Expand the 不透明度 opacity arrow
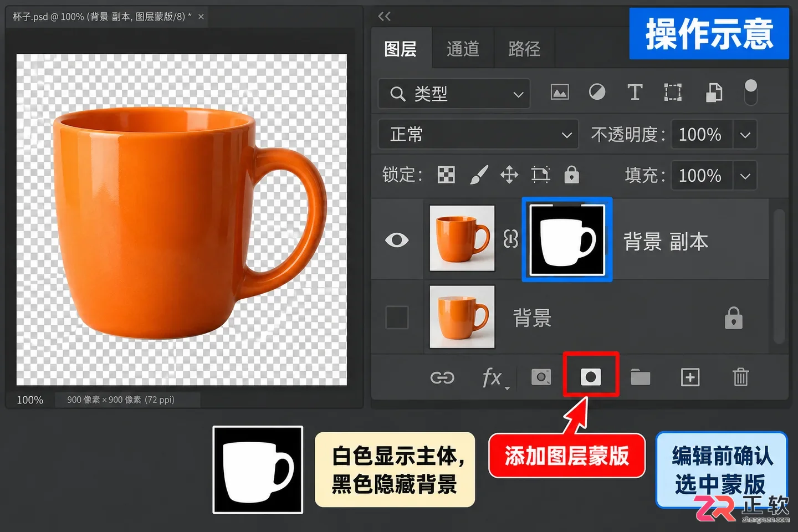 (745, 135)
